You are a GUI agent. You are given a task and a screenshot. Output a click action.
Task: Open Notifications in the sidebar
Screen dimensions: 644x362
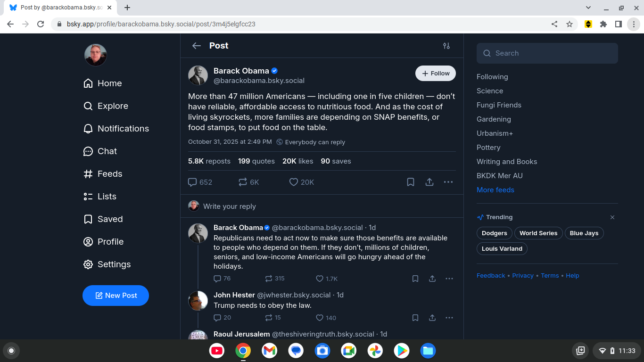tap(116, 129)
